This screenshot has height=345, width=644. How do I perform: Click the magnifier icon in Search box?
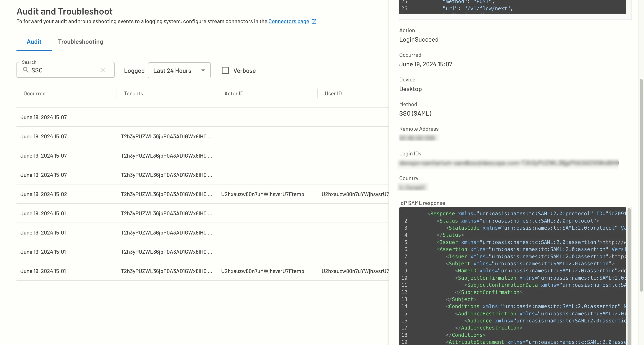click(26, 70)
